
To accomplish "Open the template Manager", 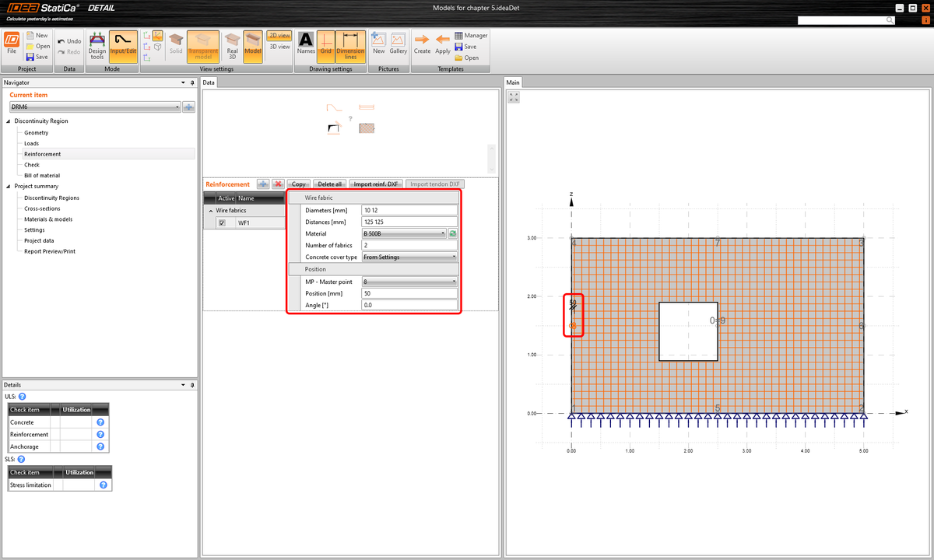I will pyautogui.click(x=472, y=35).
